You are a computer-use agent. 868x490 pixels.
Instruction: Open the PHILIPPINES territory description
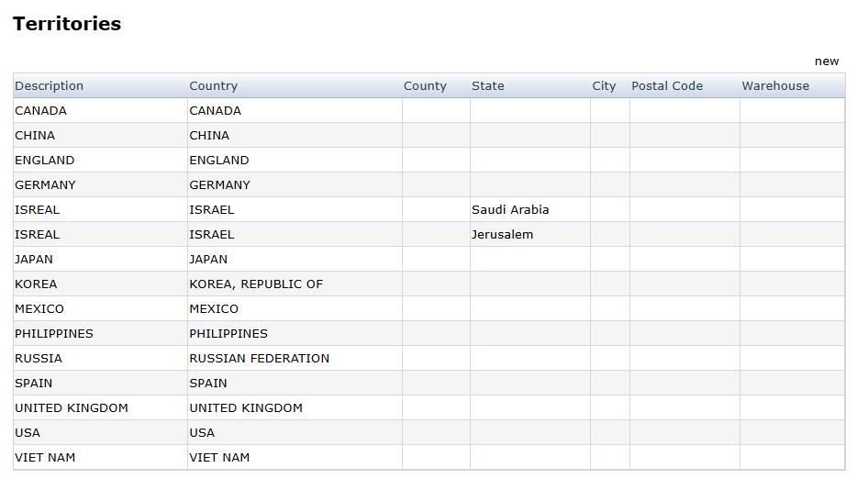pyautogui.click(x=54, y=334)
